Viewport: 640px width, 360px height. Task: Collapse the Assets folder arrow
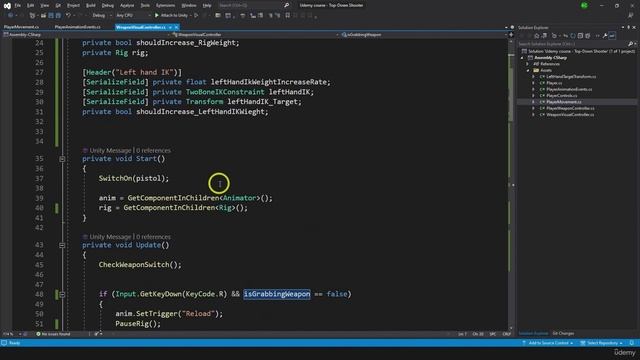click(528, 70)
